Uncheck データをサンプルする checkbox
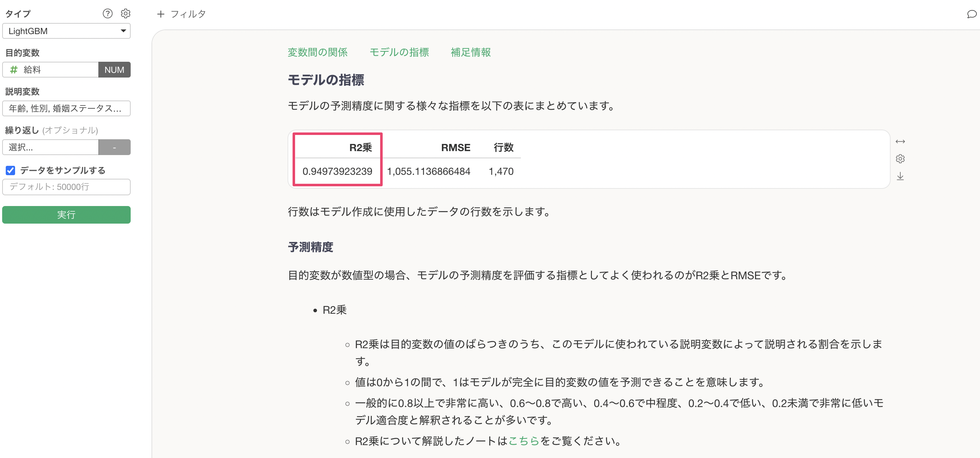 (11, 170)
